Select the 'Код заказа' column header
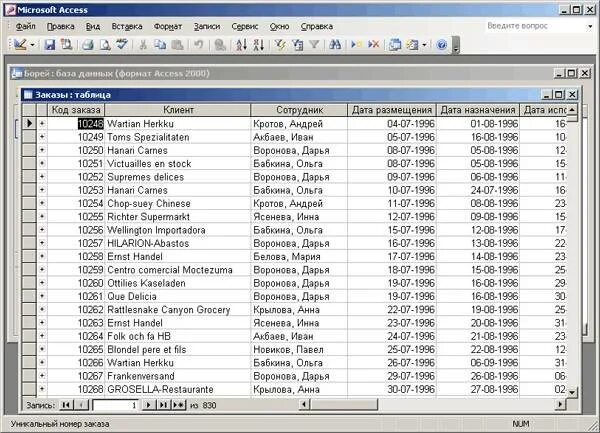600x433 pixels. pyautogui.click(x=76, y=110)
